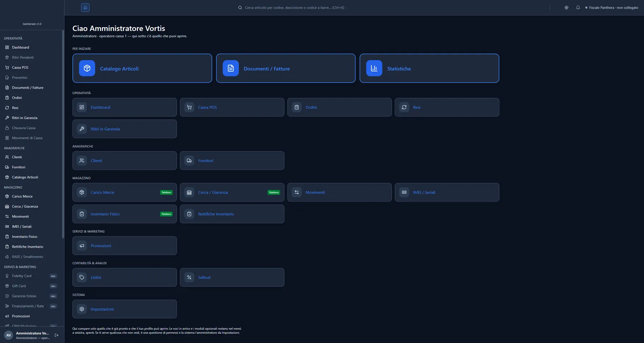Click the Telefono badge on Carico Merce
644x343 pixels.
pyautogui.click(x=166, y=192)
